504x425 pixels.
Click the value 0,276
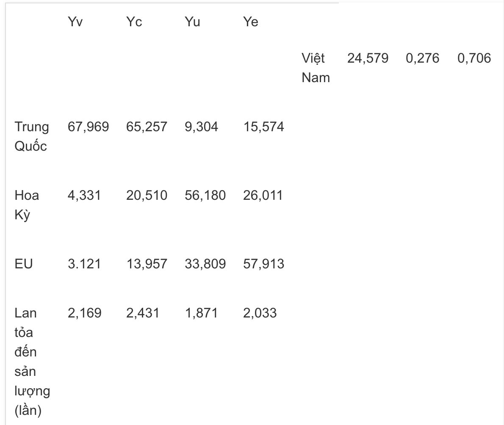pos(422,58)
